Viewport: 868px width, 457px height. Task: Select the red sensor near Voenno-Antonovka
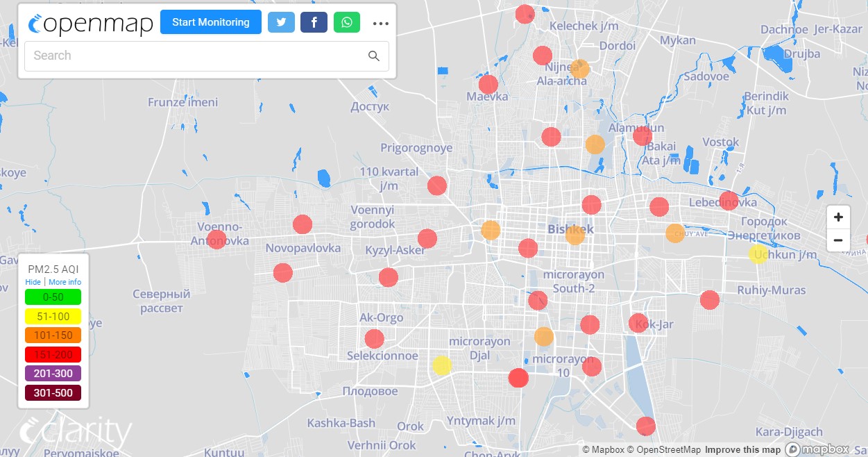[216, 240]
